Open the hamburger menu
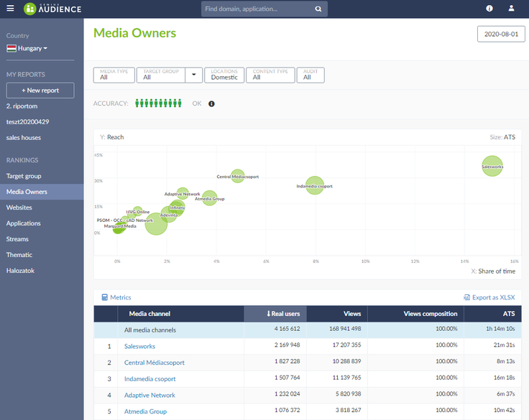The height and width of the screenshot is (420, 529). pos(10,9)
